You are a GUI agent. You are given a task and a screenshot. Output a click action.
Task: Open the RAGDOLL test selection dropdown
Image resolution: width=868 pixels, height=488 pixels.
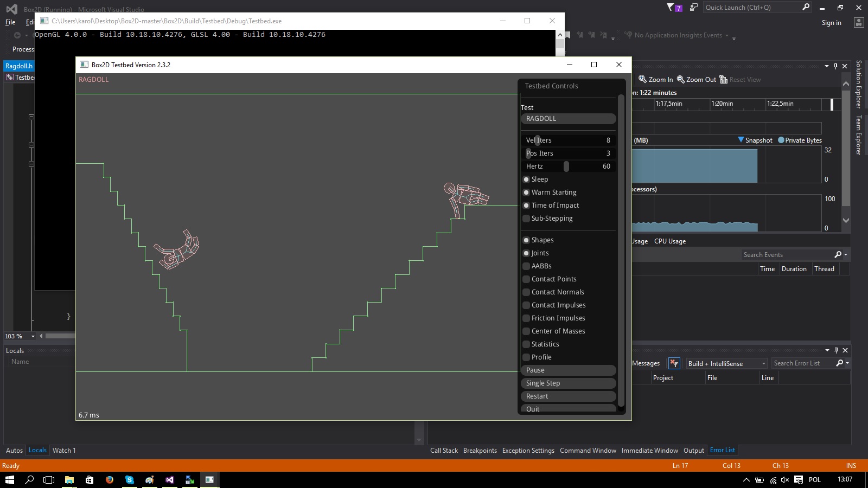click(568, 119)
